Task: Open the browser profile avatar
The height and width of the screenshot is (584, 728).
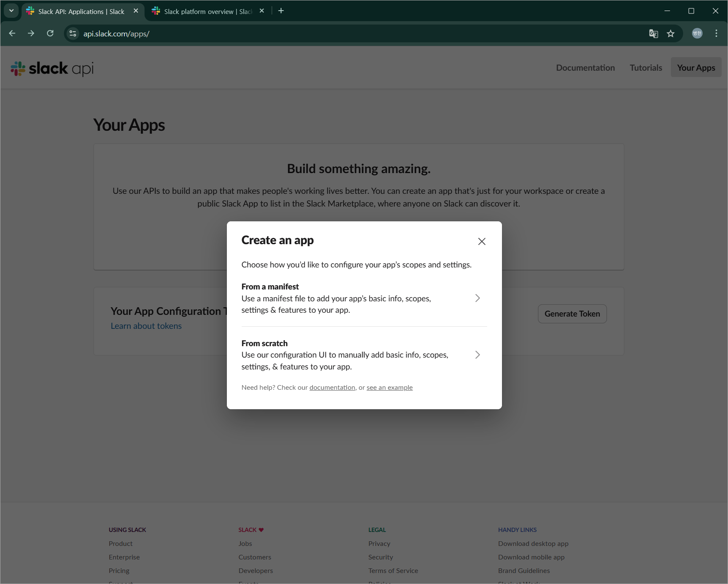Action: [697, 33]
